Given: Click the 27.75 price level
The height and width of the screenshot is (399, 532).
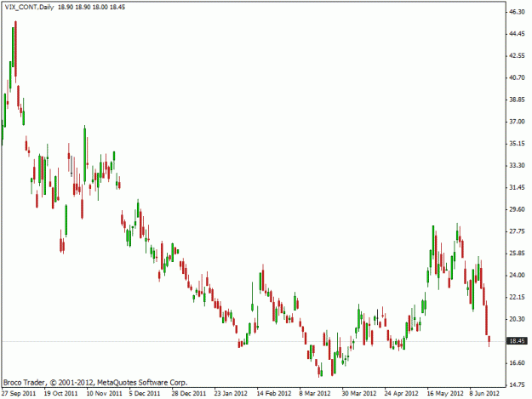Looking at the screenshot, I should click(x=517, y=231).
